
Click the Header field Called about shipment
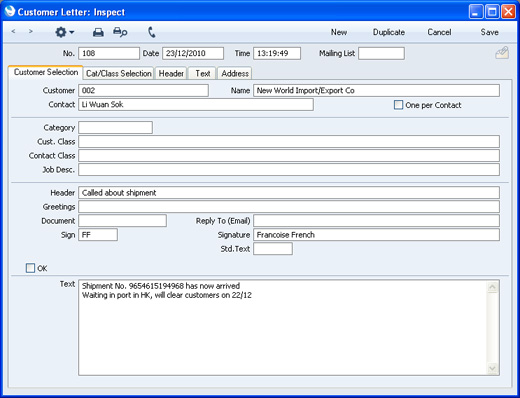pyautogui.click(x=289, y=193)
